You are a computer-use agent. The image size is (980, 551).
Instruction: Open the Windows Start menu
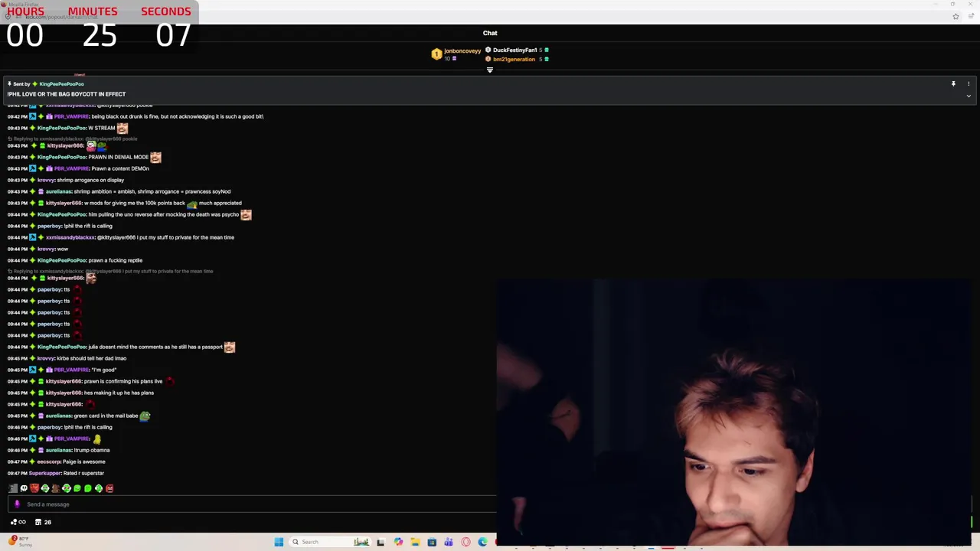pos(279,542)
